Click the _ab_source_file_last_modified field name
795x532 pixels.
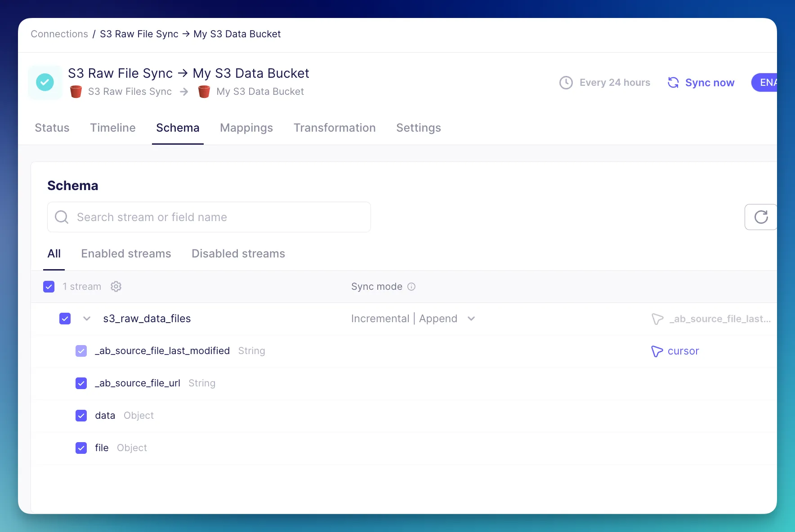[162, 351]
